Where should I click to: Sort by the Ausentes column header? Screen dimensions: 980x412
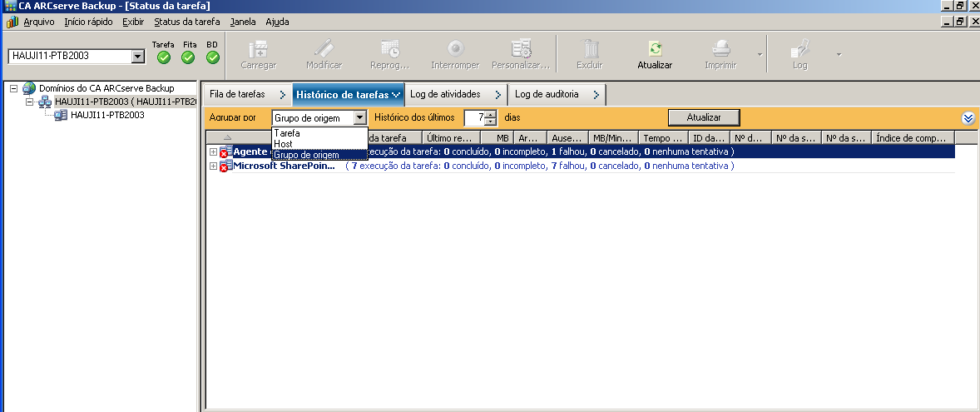click(x=567, y=137)
